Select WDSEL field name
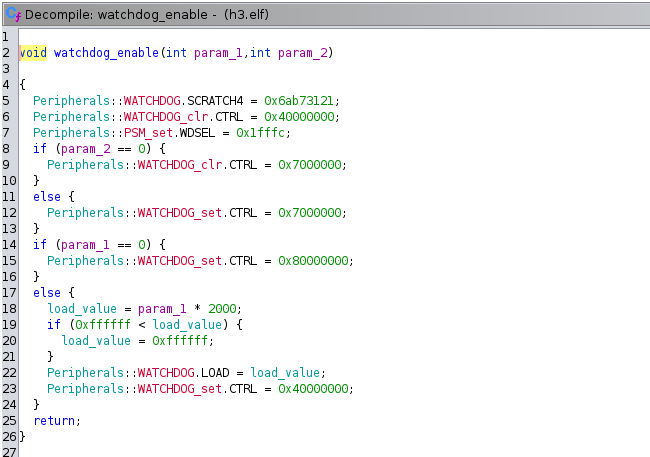This screenshot has width=650, height=457. [197, 133]
